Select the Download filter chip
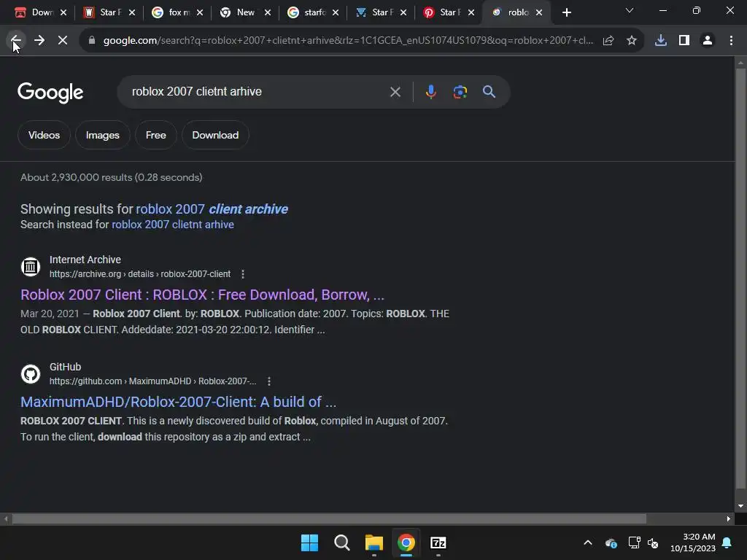This screenshot has height=560, width=747. pyautogui.click(x=215, y=135)
